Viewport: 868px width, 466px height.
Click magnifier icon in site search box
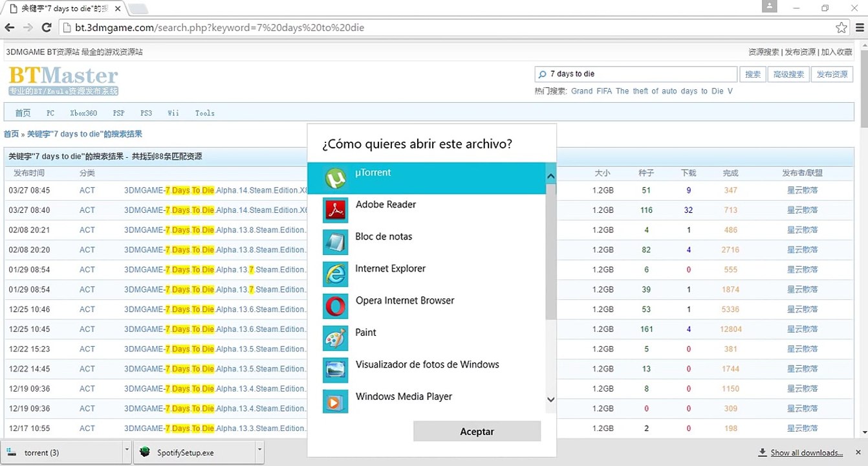point(543,74)
